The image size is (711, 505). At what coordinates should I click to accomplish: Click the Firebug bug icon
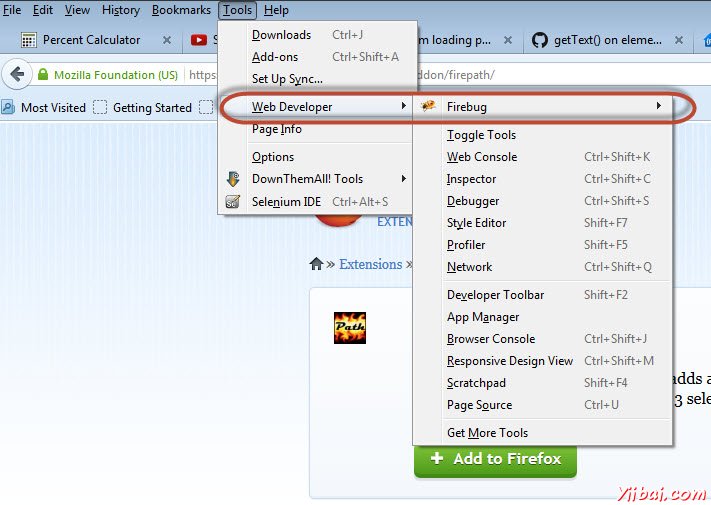point(428,106)
